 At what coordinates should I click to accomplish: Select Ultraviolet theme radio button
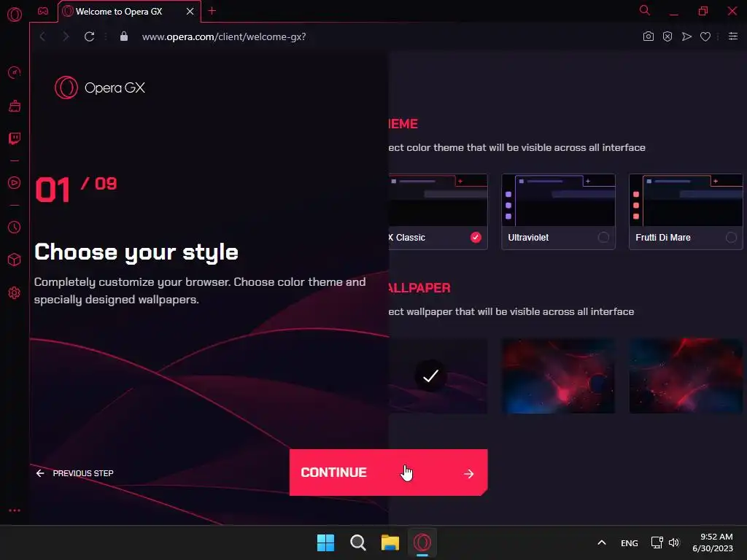[x=603, y=237]
